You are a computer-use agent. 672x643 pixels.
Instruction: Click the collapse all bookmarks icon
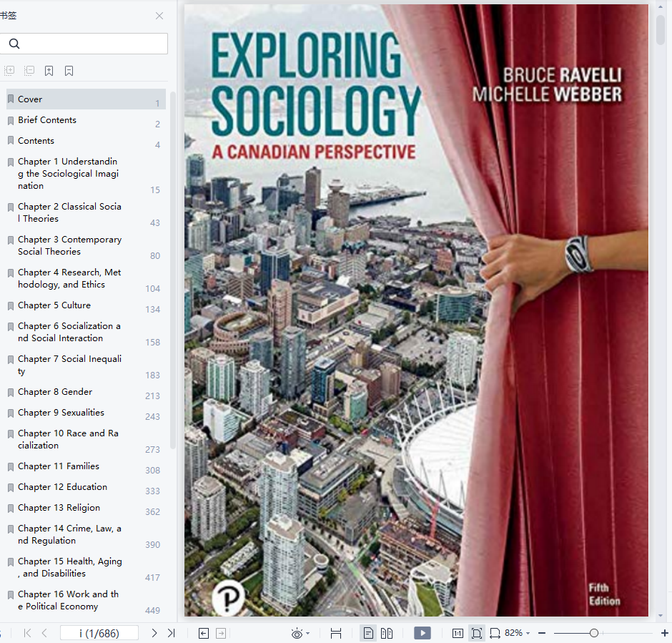[29, 71]
